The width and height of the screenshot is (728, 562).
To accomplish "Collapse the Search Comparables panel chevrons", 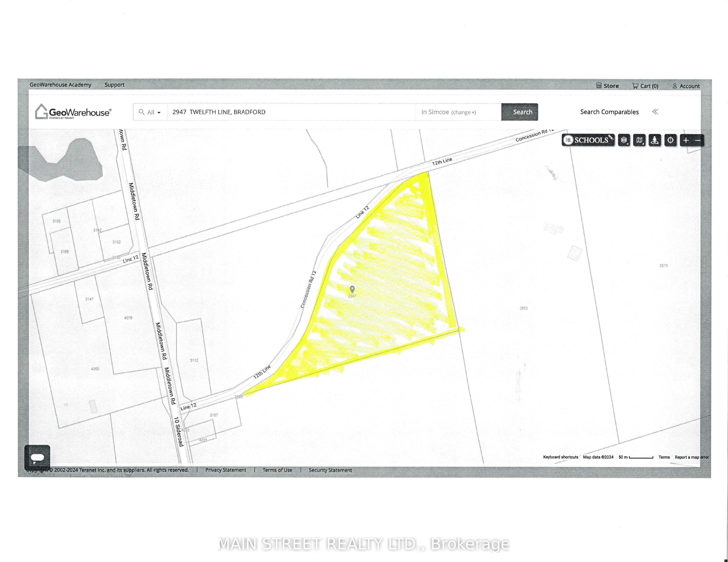I will [655, 112].
